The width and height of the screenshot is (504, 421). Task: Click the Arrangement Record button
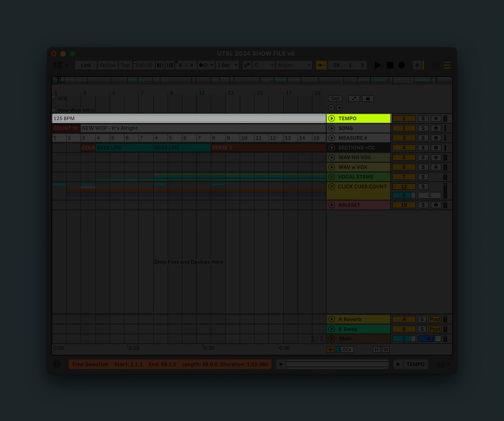tap(402, 65)
